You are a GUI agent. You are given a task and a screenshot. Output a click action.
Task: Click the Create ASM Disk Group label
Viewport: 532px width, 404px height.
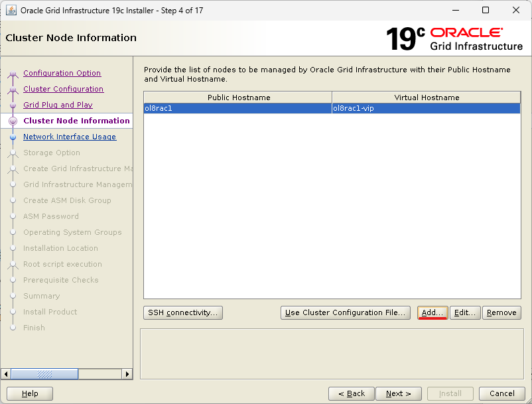(x=67, y=200)
